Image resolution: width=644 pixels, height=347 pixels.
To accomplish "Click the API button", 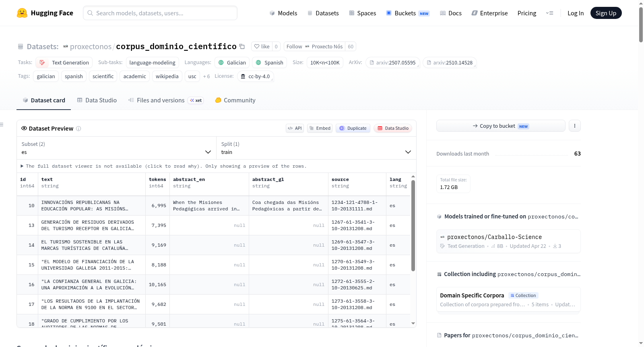I will (295, 128).
